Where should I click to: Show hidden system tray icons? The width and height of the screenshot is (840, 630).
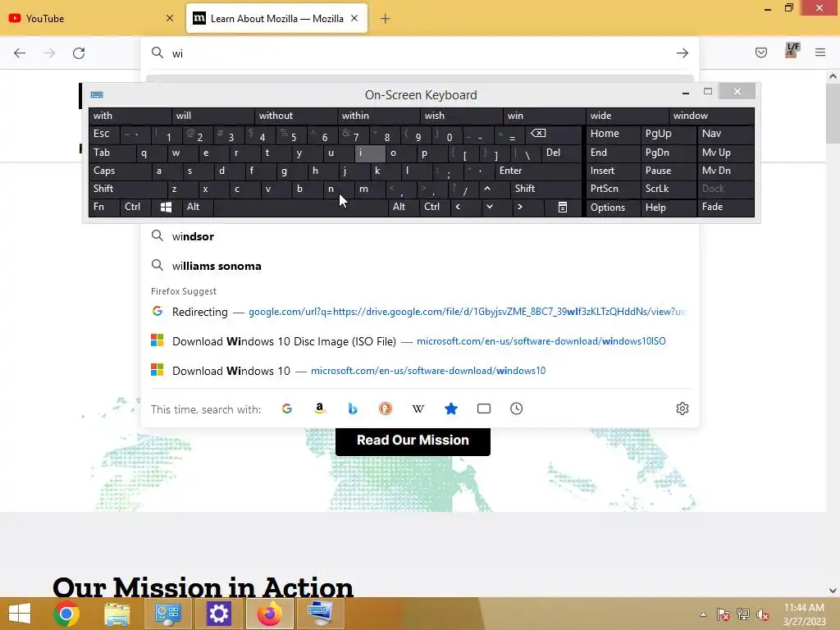703,614
